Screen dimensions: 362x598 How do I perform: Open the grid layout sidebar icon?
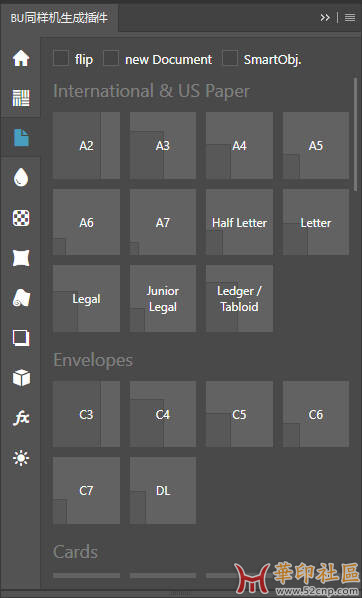[x=21, y=98]
